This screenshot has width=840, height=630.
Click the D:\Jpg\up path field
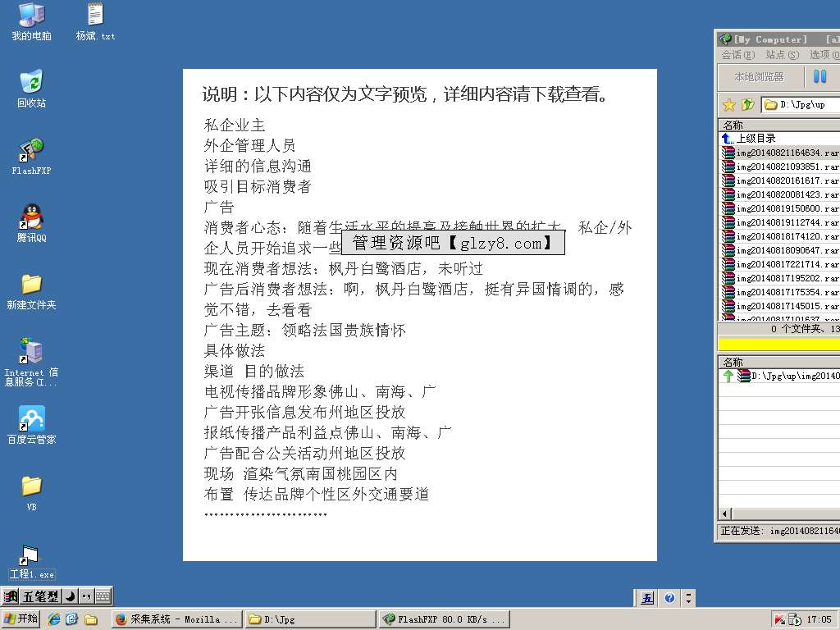pos(801,104)
